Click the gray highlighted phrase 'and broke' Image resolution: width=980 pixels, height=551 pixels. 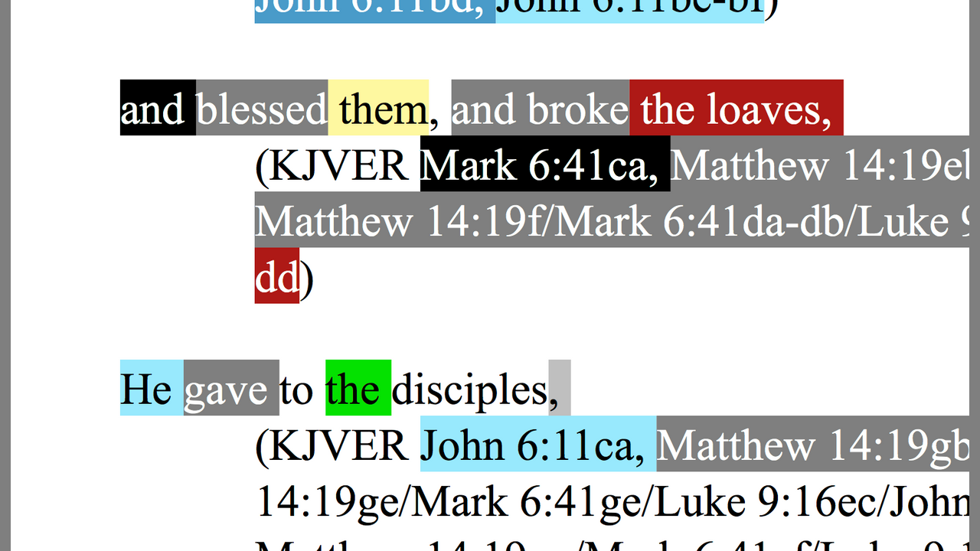pyautogui.click(x=541, y=108)
